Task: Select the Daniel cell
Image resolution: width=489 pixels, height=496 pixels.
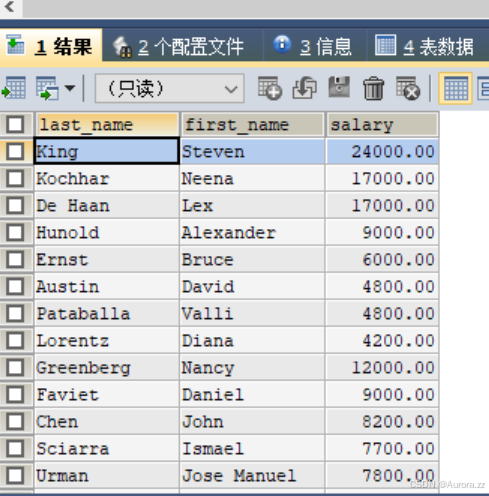Action: coord(252,395)
